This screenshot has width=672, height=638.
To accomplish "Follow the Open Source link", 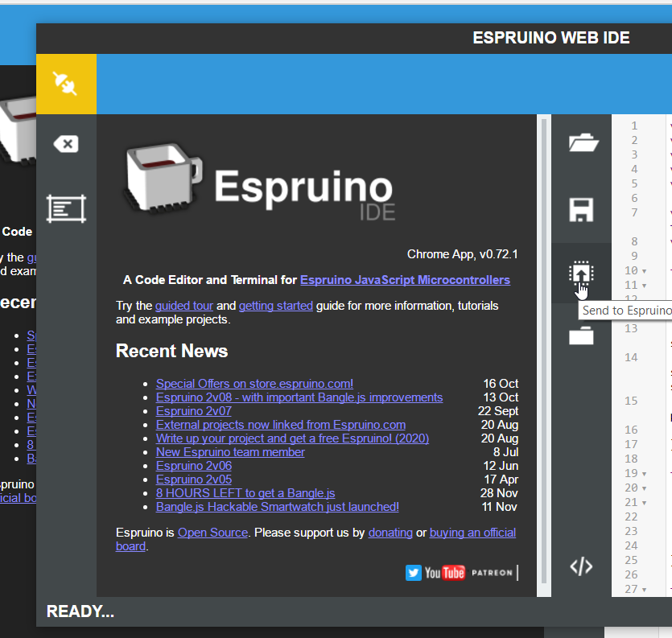I will click(x=212, y=533).
